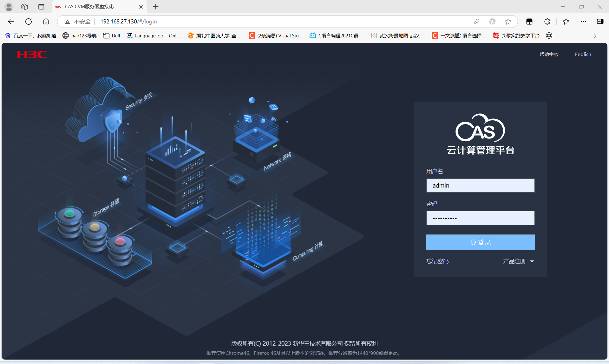Open a new browser tab
Image resolution: width=609 pixels, height=364 pixels.
click(155, 7)
